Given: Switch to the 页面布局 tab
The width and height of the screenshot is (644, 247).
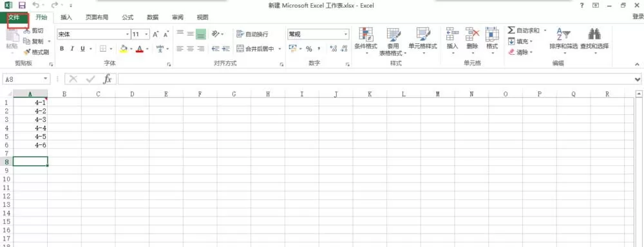Looking at the screenshot, I should click(x=97, y=17).
